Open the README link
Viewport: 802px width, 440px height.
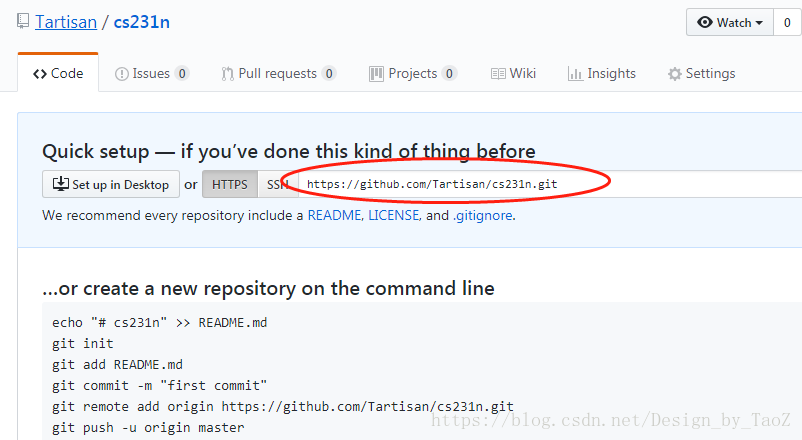pos(334,215)
